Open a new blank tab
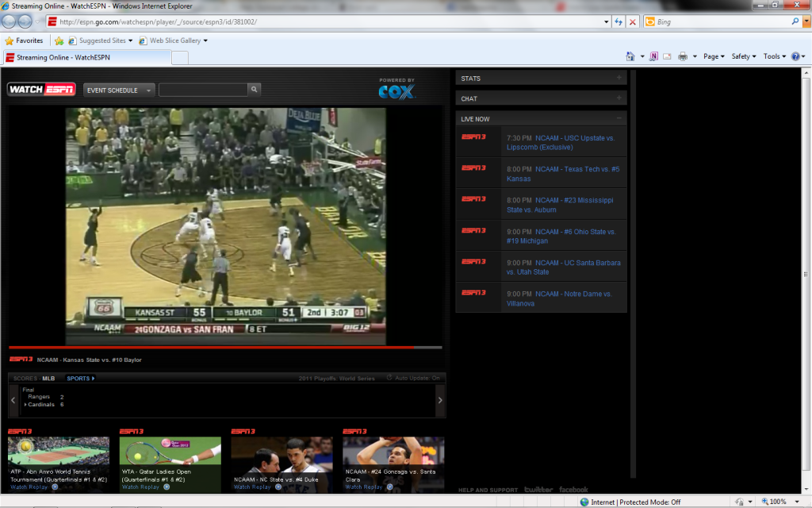This screenshot has height=508, width=812. [x=180, y=57]
